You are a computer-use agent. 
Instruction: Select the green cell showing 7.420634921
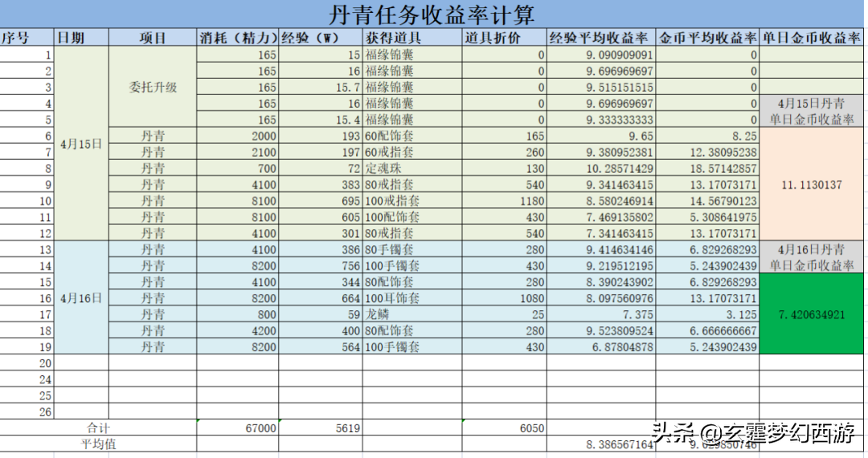point(812,314)
